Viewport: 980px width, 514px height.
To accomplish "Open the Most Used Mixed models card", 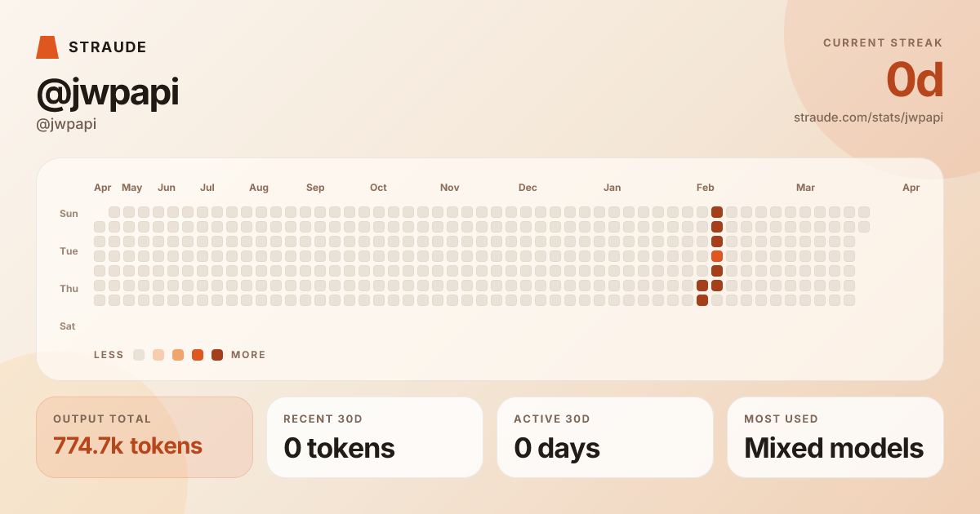I will 835,437.
